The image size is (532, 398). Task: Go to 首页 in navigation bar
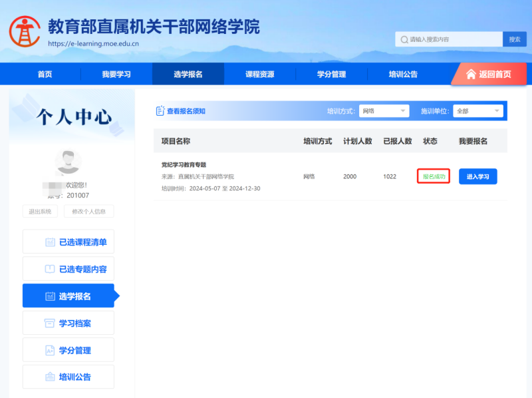click(x=45, y=74)
